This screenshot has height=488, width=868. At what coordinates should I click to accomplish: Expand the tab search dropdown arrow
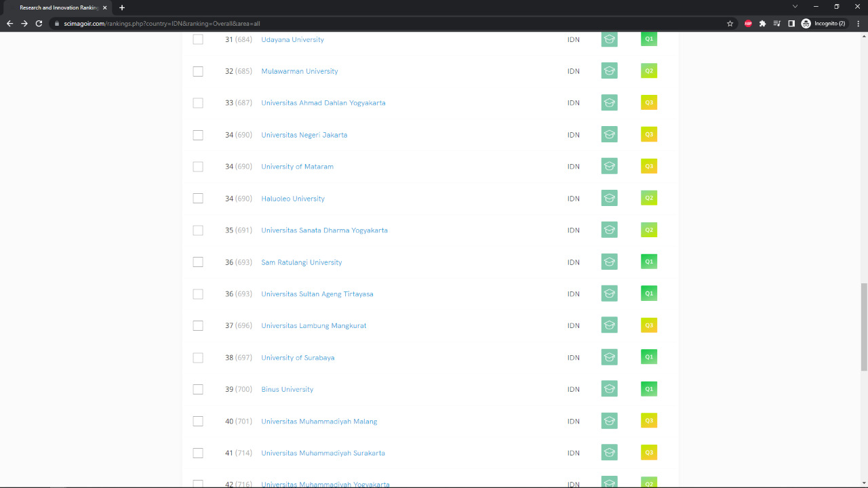795,7
